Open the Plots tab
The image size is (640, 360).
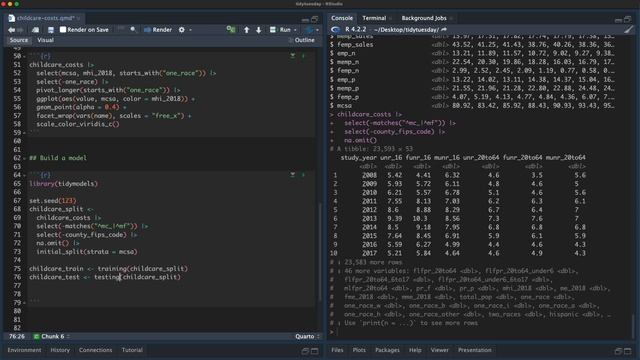[x=359, y=350]
